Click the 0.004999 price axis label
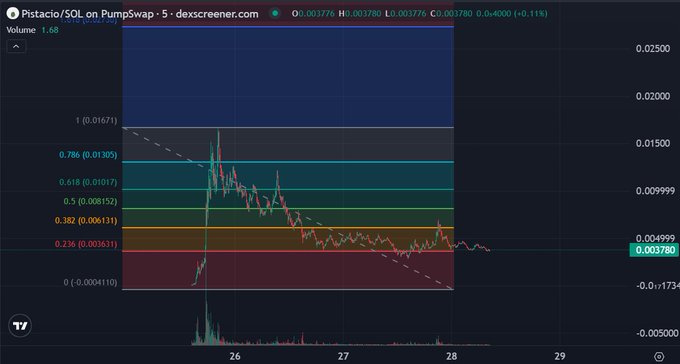This screenshot has width=680, height=364. (x=655, y=238)
